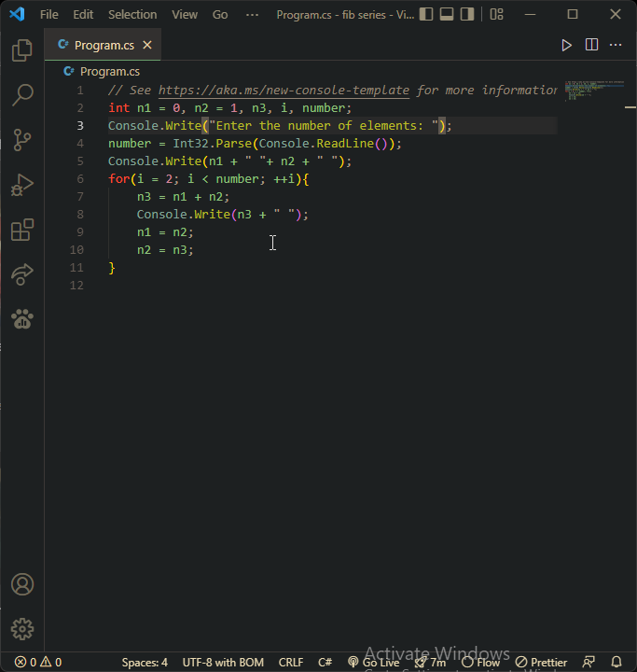Click the 'Console.Write(n3 + " ");' line
Image resolution: width=637 pixels, height=672 pixels.
point(222,215)
